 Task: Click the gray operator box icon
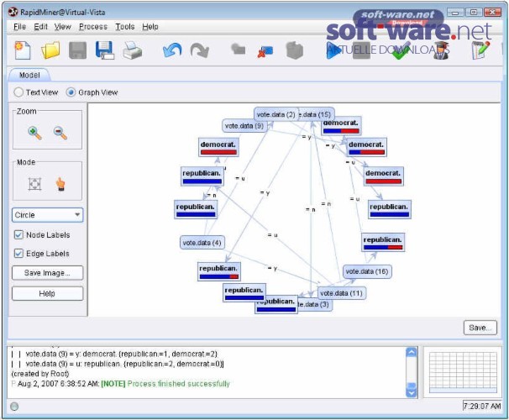point(239,49)
